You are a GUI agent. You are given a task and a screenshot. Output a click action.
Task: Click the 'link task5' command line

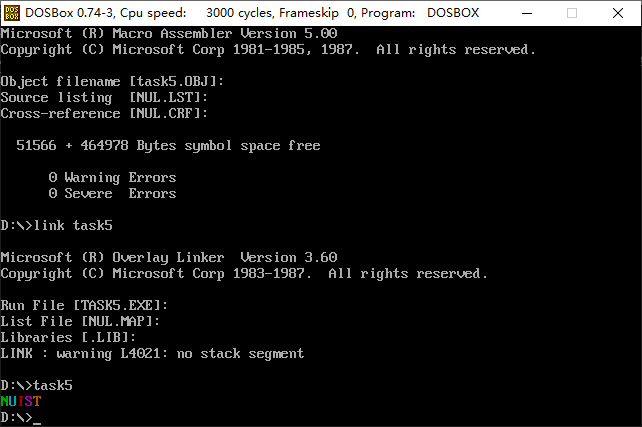tap(57, 226)
